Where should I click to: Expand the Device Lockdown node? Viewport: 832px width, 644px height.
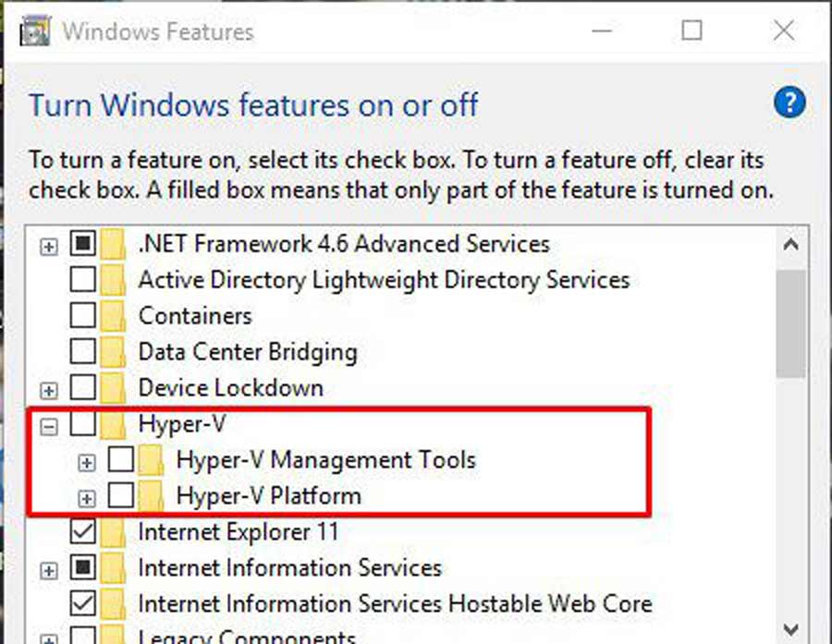pyautogui.click(x=49, y=390)
